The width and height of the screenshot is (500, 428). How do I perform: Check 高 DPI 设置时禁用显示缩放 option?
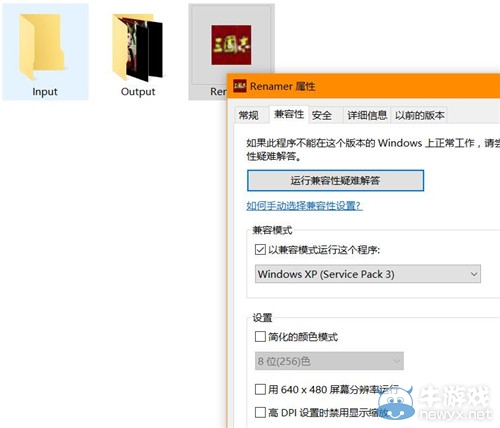260,413
